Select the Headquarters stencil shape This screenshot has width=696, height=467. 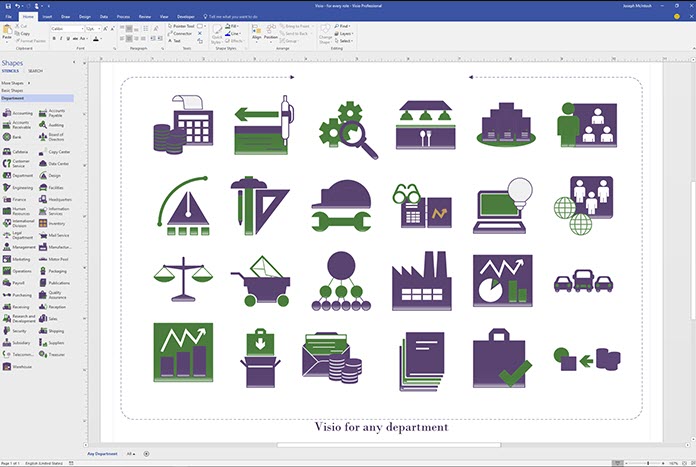pyautogui.click(x=55, y=200)
